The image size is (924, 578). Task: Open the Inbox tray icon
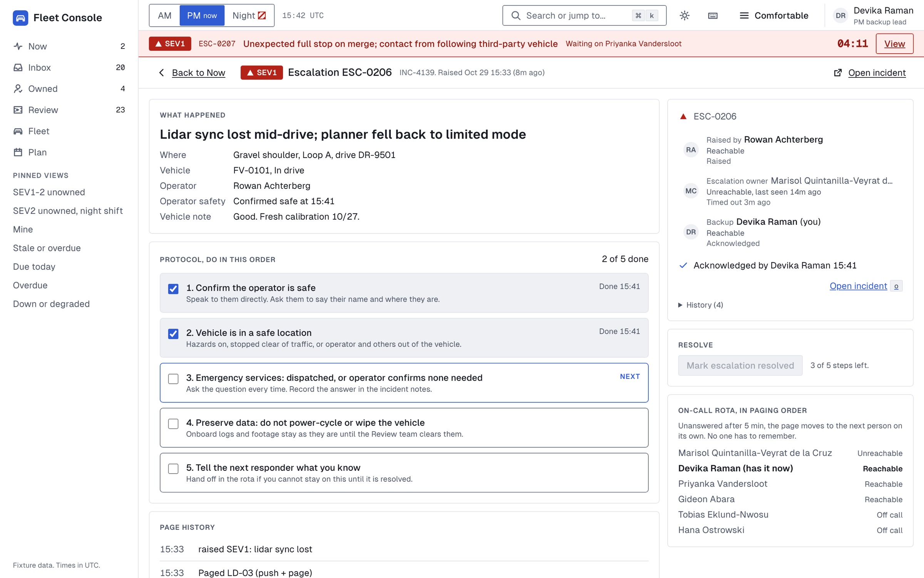coord(18,67)
